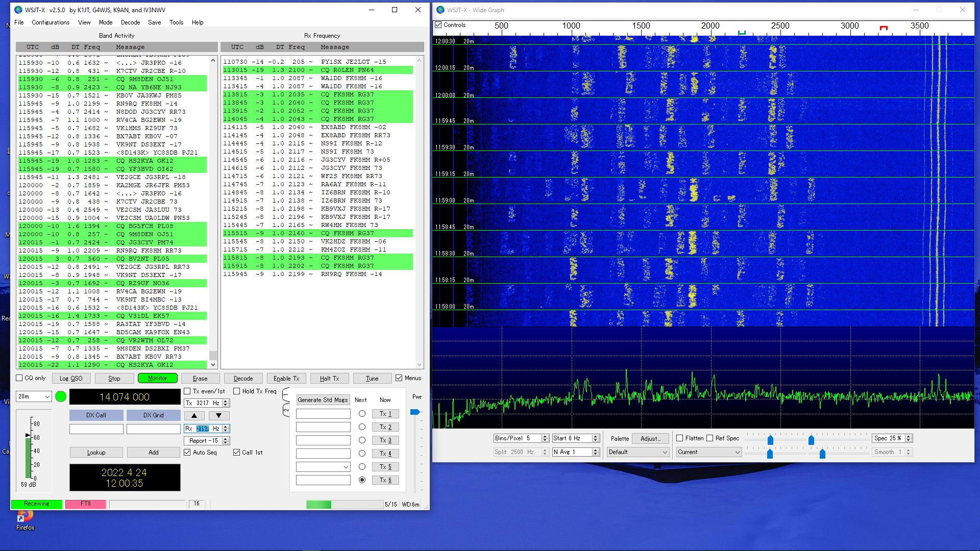Image resolution: width=980 pixels, height=551 pixels.
Task: Open the Mode menu
Action: coord(106,22)
